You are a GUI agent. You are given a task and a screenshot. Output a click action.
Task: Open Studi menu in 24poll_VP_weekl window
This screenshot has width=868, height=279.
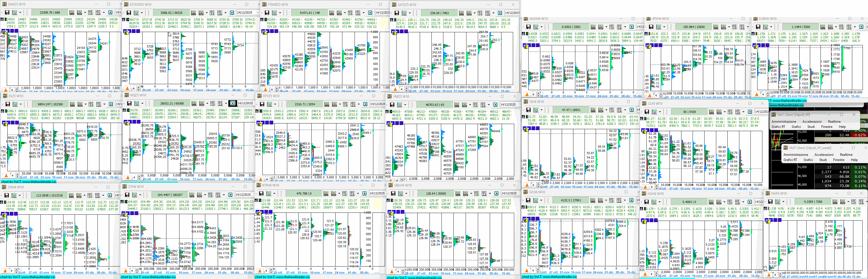pyautogui.click(x=823, y=160)
